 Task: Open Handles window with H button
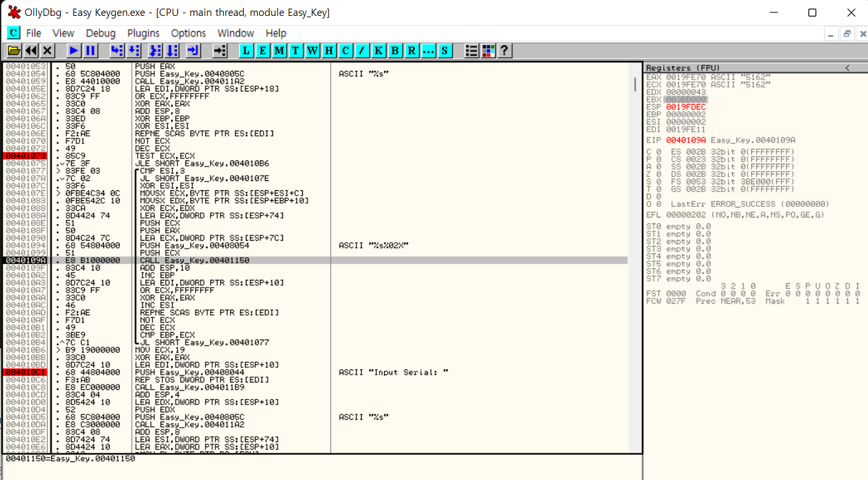329,50
